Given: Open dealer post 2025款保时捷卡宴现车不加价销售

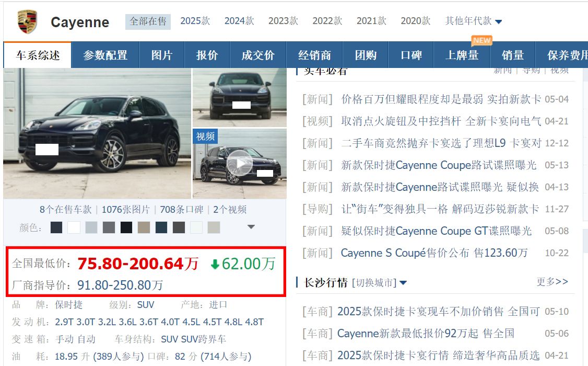Looking at the screenshot, I should point(439,311).
